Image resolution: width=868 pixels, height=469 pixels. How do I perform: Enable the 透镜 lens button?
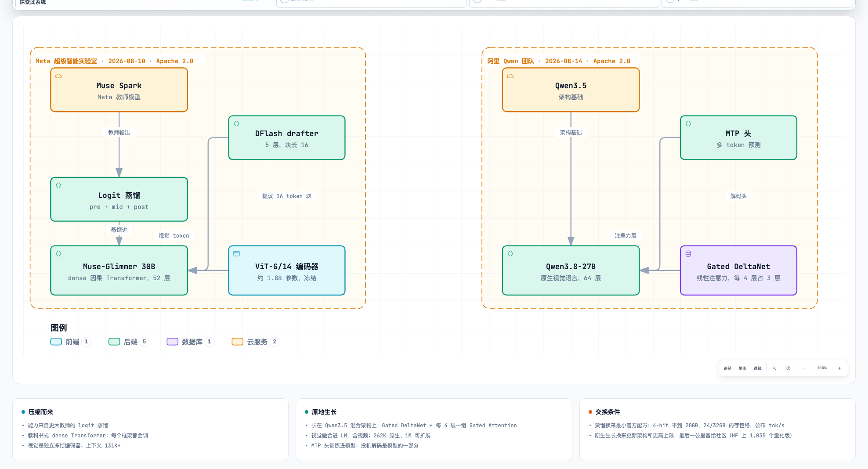757,368
